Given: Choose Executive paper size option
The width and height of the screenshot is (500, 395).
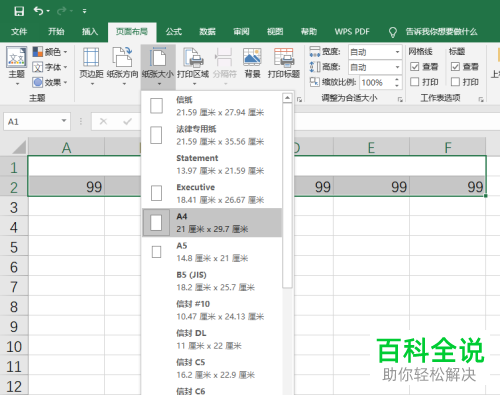Looking at the screenshot, I should pyautogui.click(x=212, y=193).
